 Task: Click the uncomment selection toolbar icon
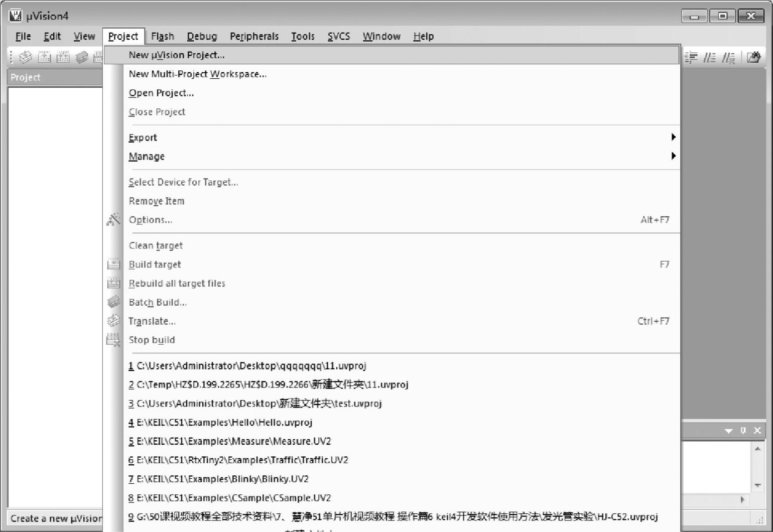(728, 58)
